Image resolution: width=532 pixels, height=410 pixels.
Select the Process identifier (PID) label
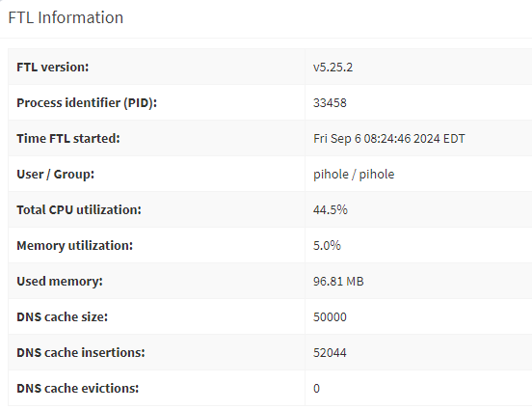click(87, 103)
